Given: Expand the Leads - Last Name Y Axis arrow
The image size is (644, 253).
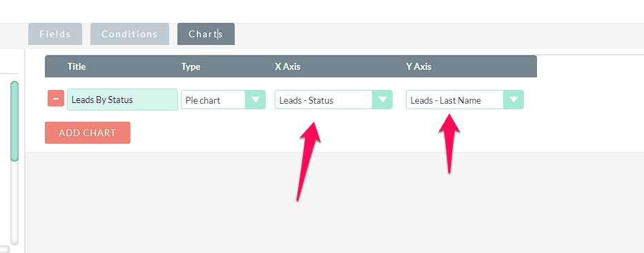Looking at the screenshot, I should [x=514, y=100].
